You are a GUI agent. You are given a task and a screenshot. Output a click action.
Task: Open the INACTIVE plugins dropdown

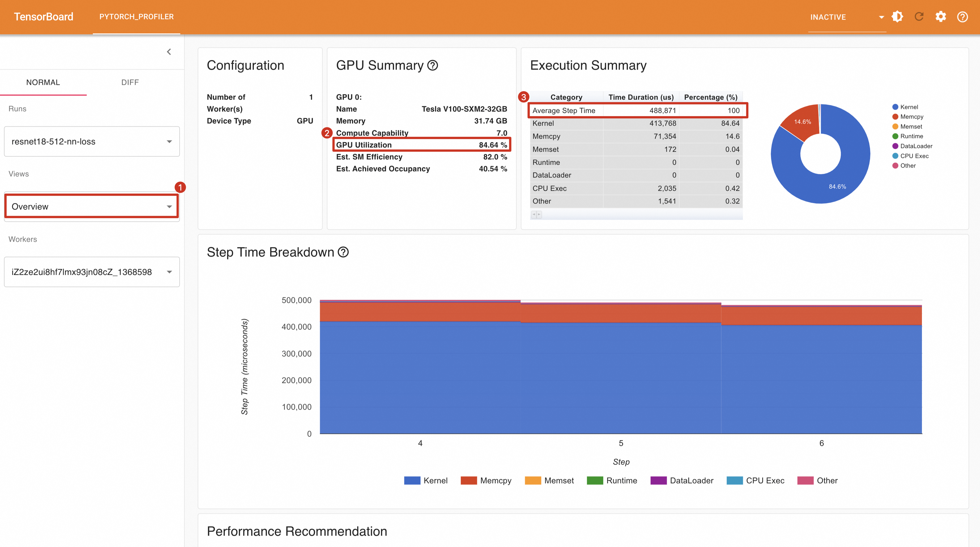coord(847,17)
